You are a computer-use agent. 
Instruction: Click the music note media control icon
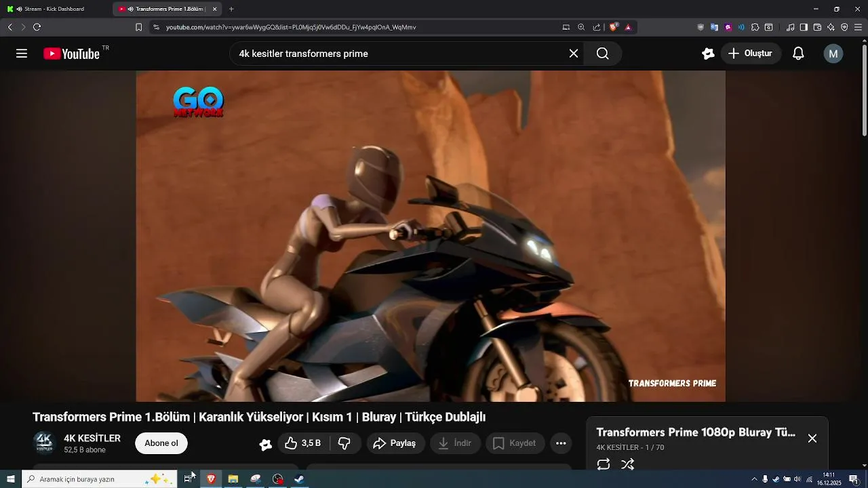[x=790, y=27]
